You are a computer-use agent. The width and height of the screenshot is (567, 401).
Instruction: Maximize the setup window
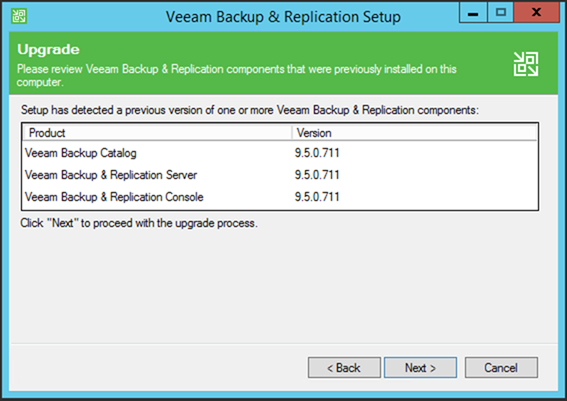point(500,13)
